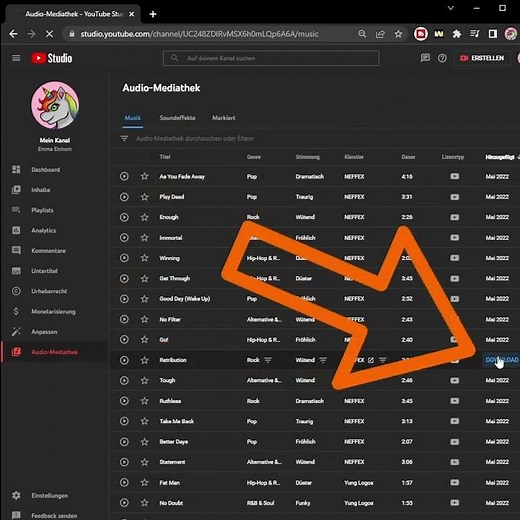Star the track Ruthless
520x520 pixels.
[144, 401]
